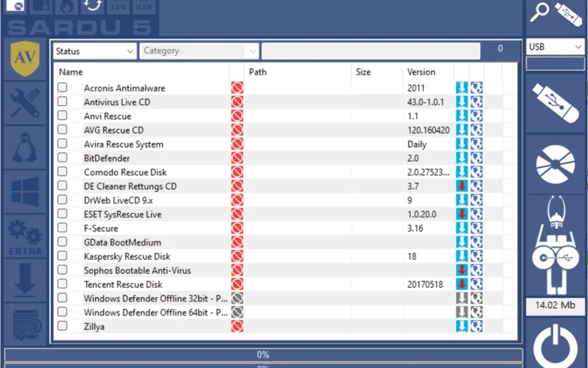Viewport: 588px width, 368px height.
Task: Click version value 120.160420 for AVG
Action: tap(428, 130)
